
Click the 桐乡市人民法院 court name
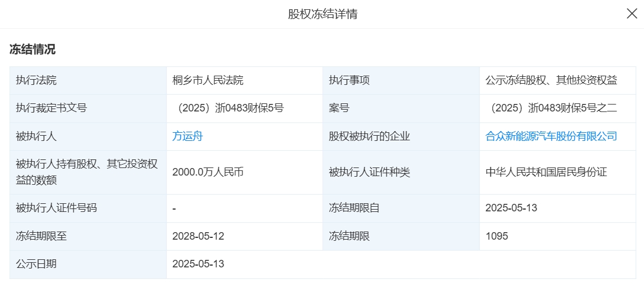[208, 80]
